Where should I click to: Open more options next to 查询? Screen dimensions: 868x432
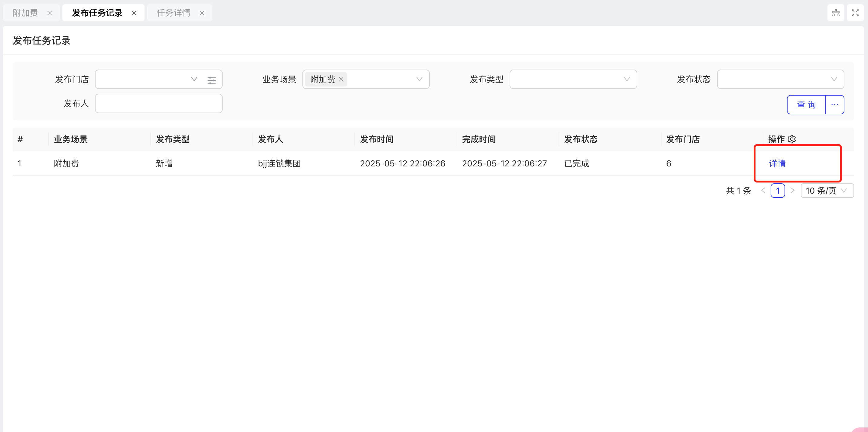(835, 105)
